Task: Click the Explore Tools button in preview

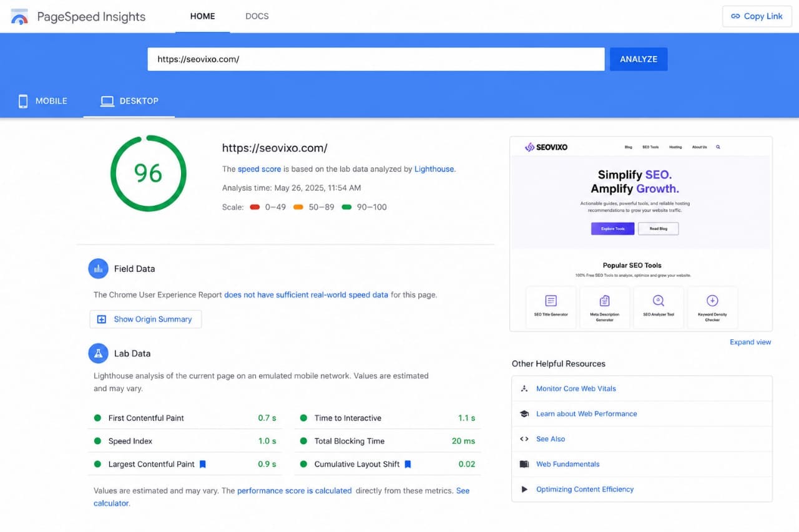Action: (x=613, y=229)
